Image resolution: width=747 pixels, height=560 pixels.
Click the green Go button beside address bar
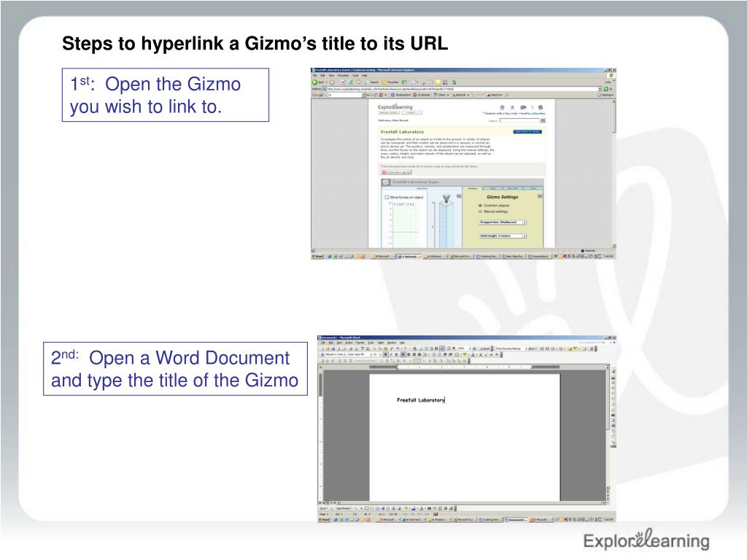point(606,89)
